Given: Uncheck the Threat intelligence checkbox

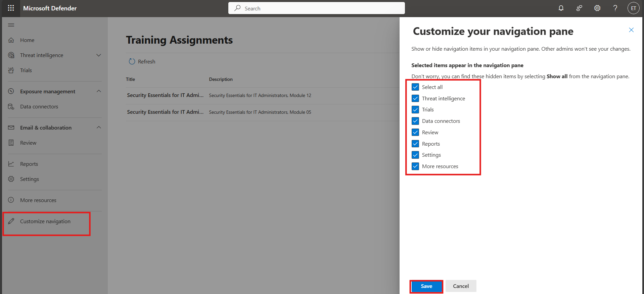Looking at the screenshot, I should 415,98.
